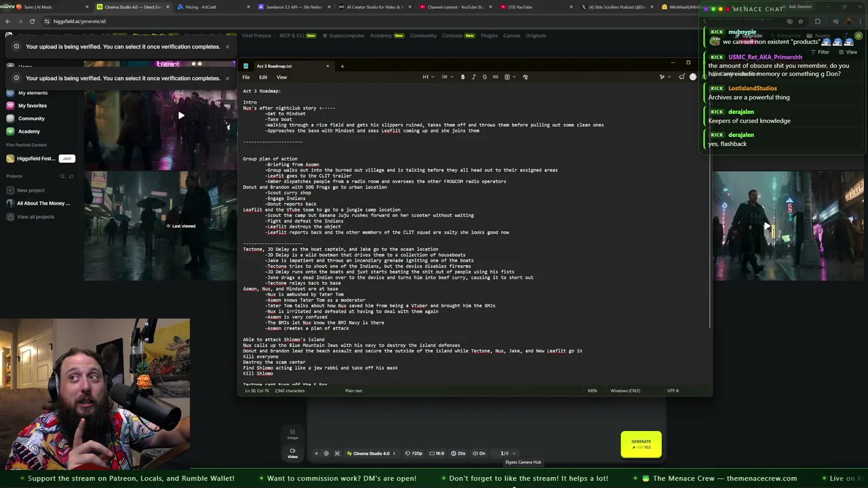Open Canvas in top navigation

click(x=511, y=36)
